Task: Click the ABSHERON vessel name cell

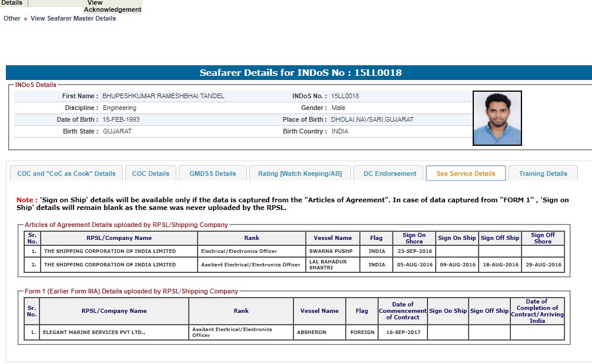Action: point(319,332)
